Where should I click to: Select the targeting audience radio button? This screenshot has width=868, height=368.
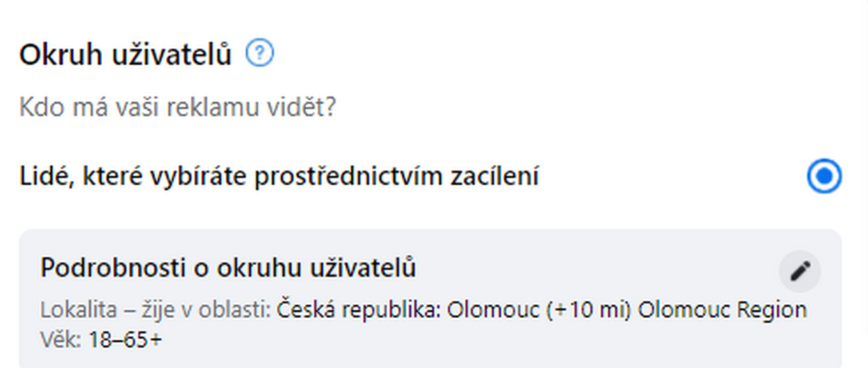[x=824, y=177]
